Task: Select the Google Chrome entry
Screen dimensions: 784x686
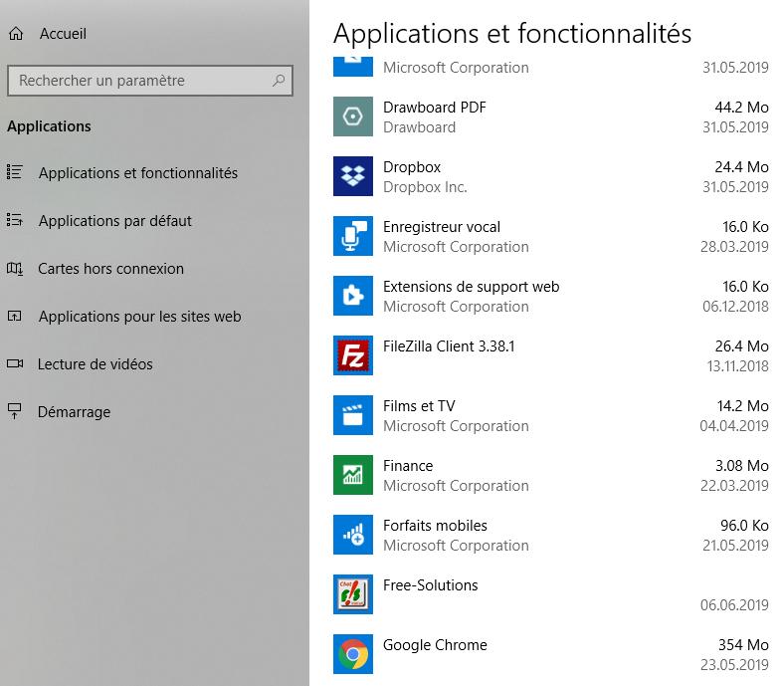Action: pos(435,645)
